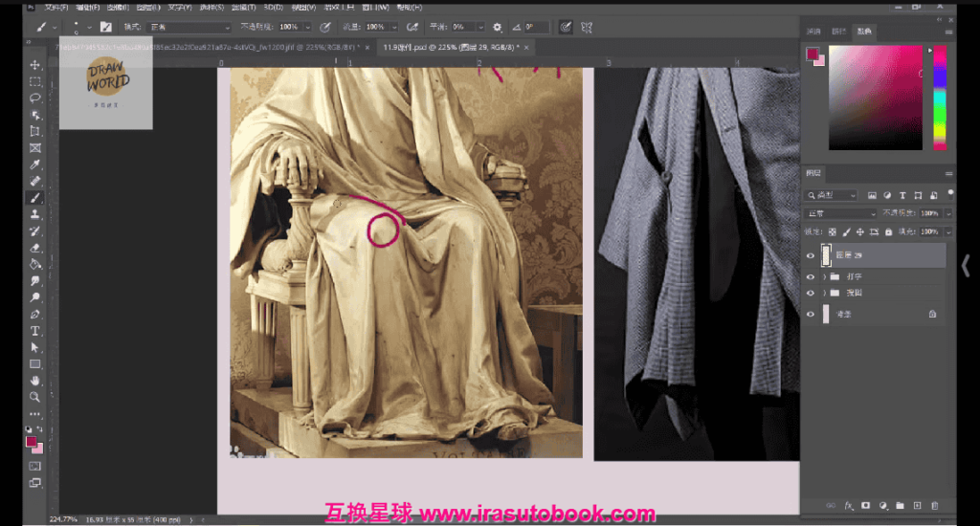980x526 pixels.
Task: Select the Object Selection tool
Action: (x=35, y=115)
